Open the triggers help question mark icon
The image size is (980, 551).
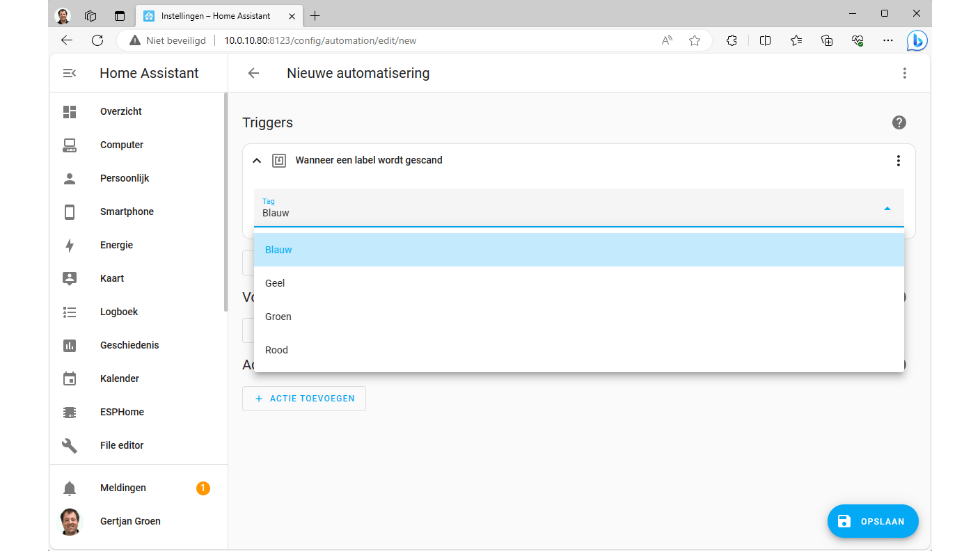click(899, 122)
